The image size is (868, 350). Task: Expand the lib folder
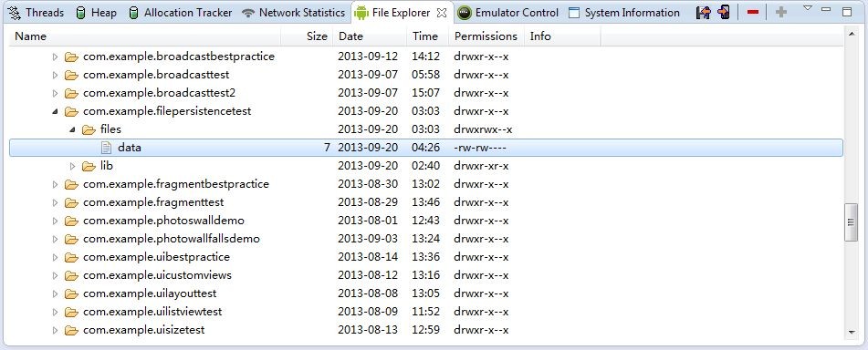72,167
